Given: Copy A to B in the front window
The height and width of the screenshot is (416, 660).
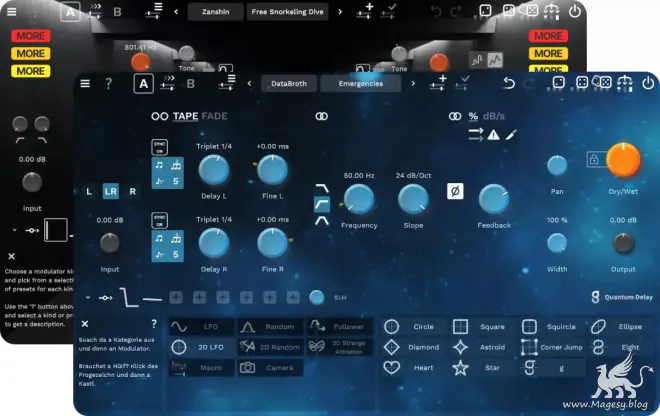Looking at the screenshot, I should [x=168, y=83].
